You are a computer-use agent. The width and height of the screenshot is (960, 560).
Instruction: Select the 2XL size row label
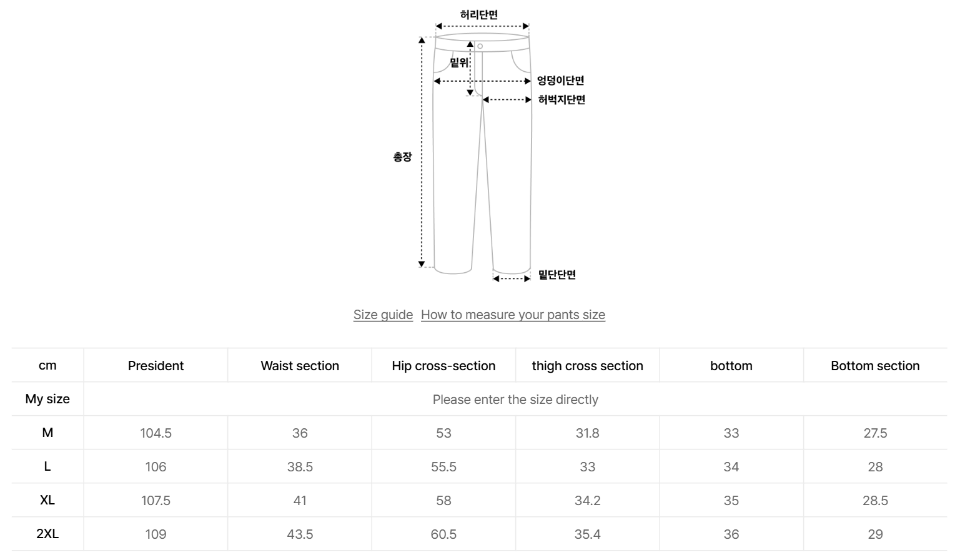click(x=47, y=534)
